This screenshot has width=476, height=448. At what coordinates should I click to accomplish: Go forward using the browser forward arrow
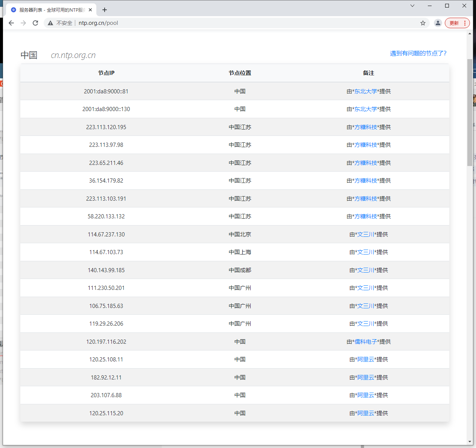coord(23,23)
